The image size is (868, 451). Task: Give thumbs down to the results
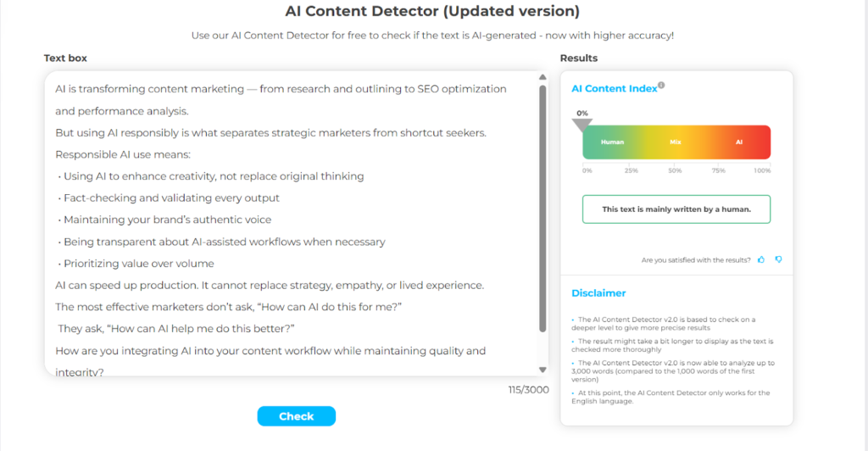tap(778, 259)
